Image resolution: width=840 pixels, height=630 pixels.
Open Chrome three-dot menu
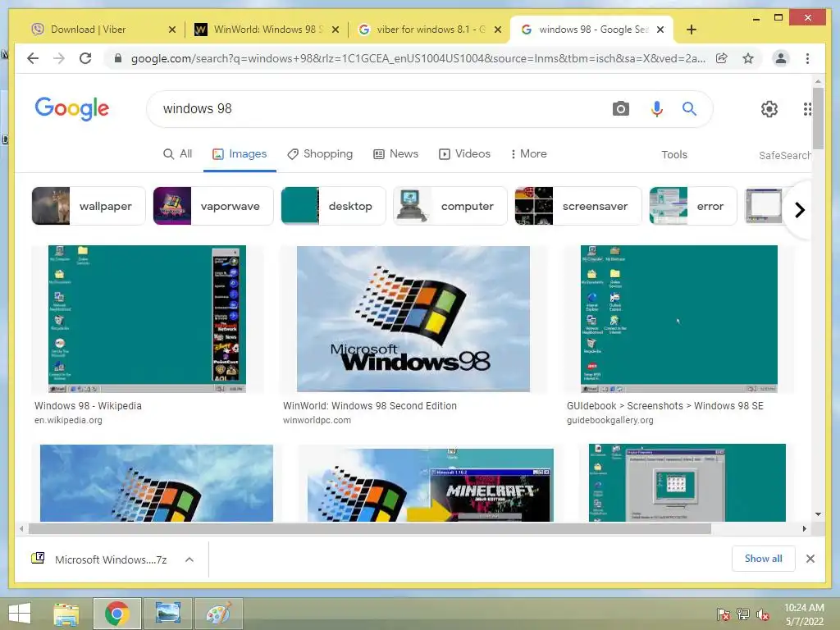(807, 58)
